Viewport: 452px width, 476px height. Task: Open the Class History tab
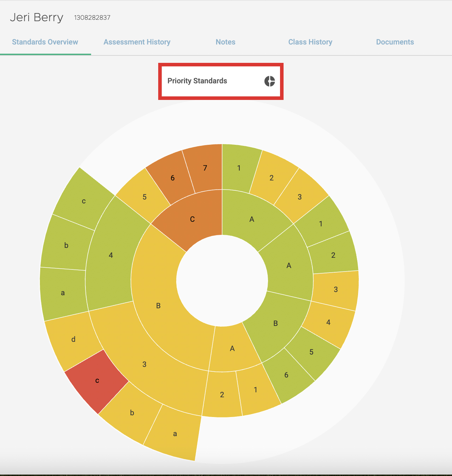tap(310, 42)
